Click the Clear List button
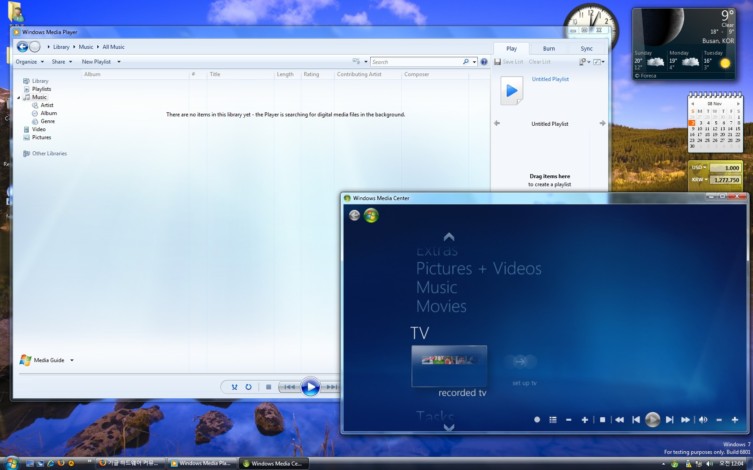Screen dimensions: 753x470 [x=539, y=62]
